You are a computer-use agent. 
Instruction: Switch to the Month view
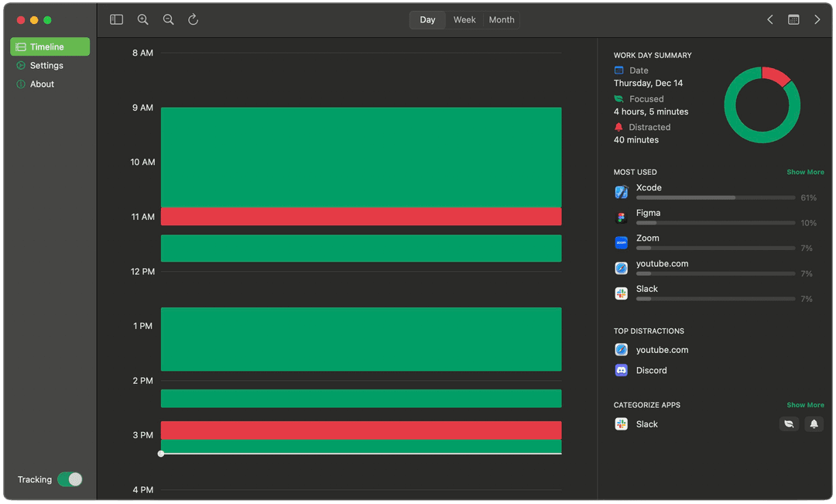click(x=502, y=19)
